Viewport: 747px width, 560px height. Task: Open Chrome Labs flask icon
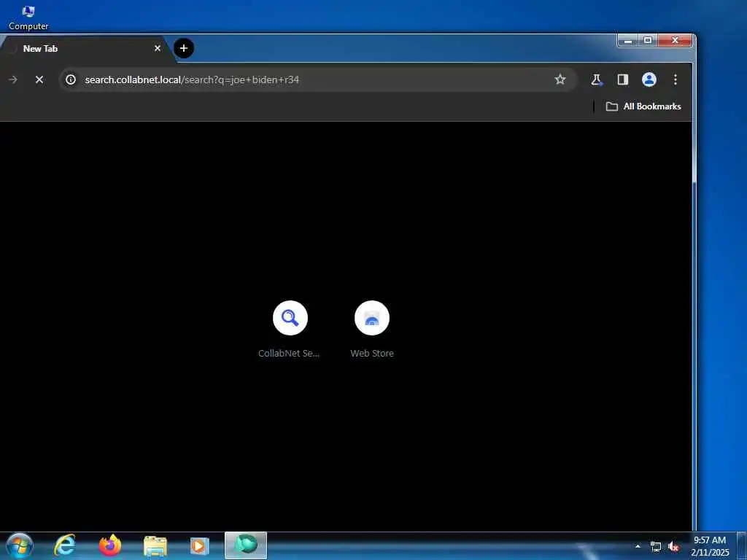(x=596, y=79)
